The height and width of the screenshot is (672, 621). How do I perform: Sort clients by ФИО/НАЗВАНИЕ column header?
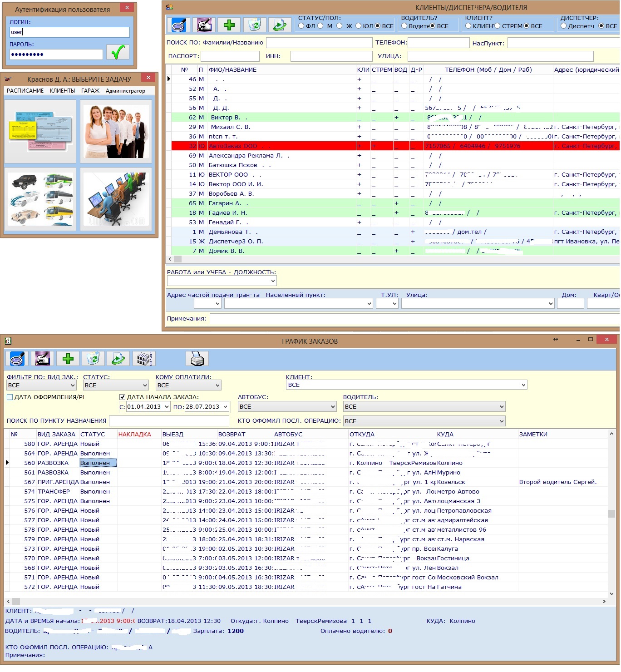point(281,70)
